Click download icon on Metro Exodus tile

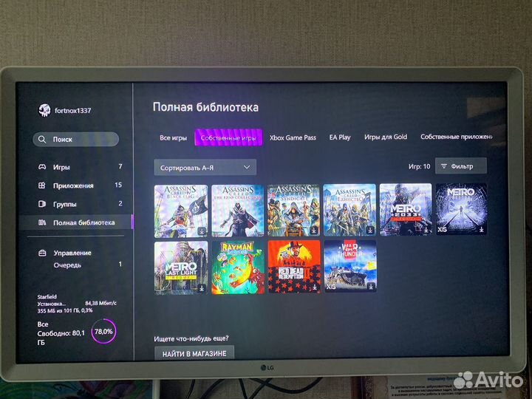tap(482, 230)
